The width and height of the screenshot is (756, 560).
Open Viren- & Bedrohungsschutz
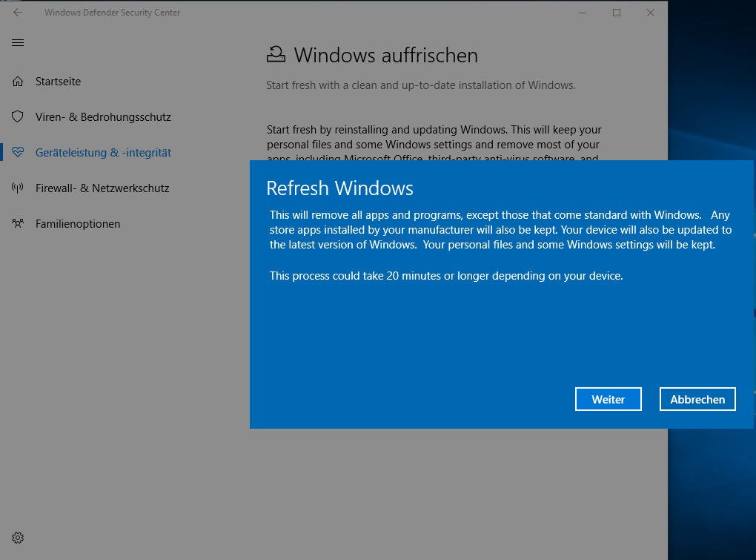point(103,116)
